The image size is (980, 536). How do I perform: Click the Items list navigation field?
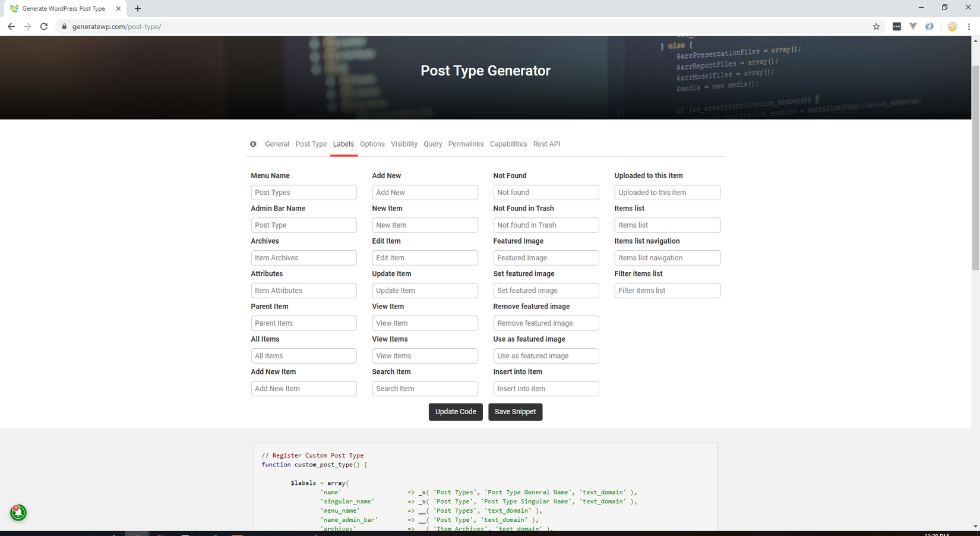pyautogui.click(x=667, y=258)
